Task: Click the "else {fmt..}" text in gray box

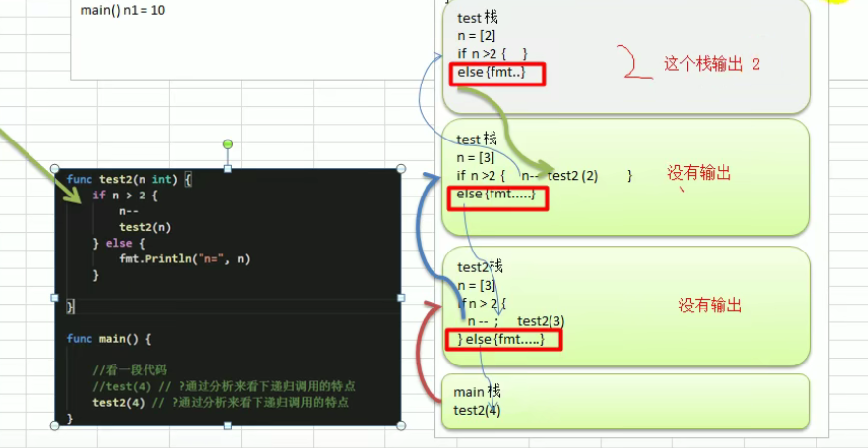Action: tap(492, 73)
